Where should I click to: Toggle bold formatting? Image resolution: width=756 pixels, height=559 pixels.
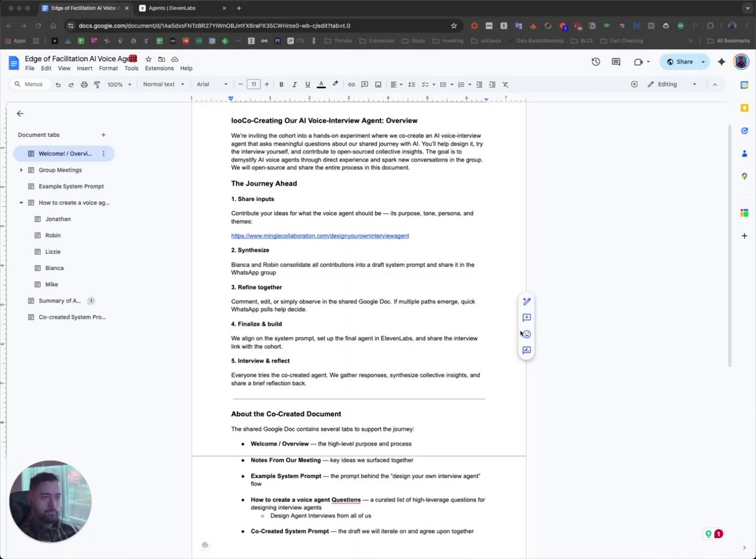click(x=281, y=84)
